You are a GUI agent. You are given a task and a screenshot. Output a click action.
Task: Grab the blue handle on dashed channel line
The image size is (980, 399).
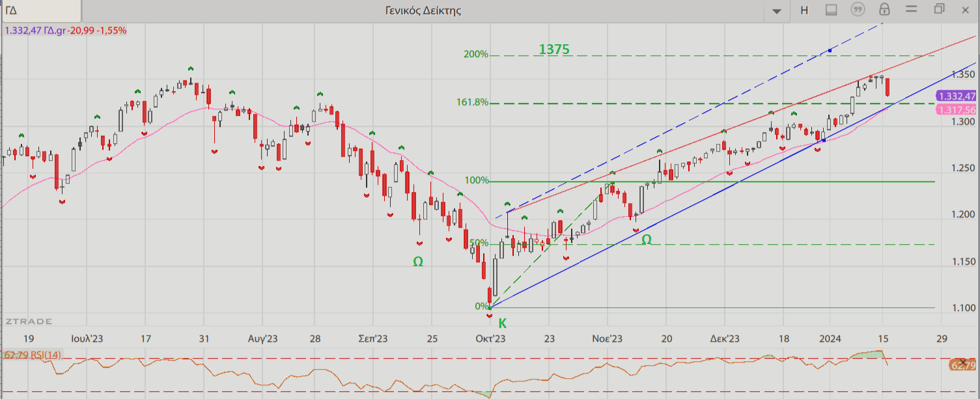830,51
